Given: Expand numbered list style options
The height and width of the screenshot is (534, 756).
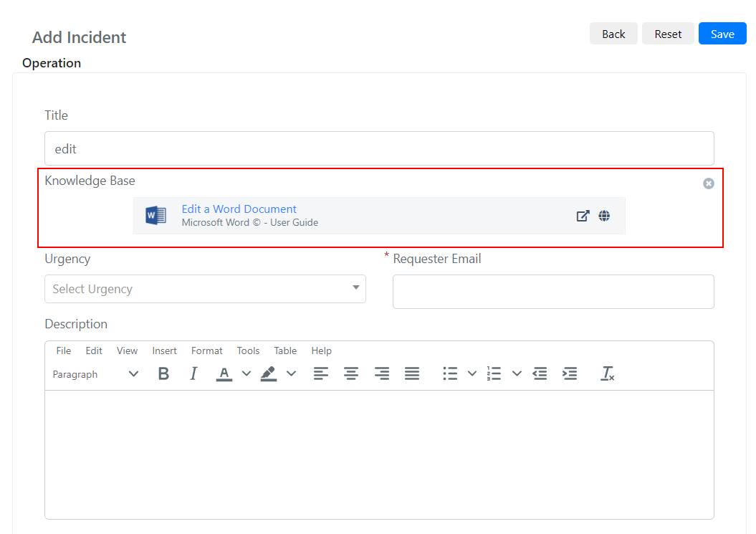Looking at the screenshot, I should click(517, 374).
